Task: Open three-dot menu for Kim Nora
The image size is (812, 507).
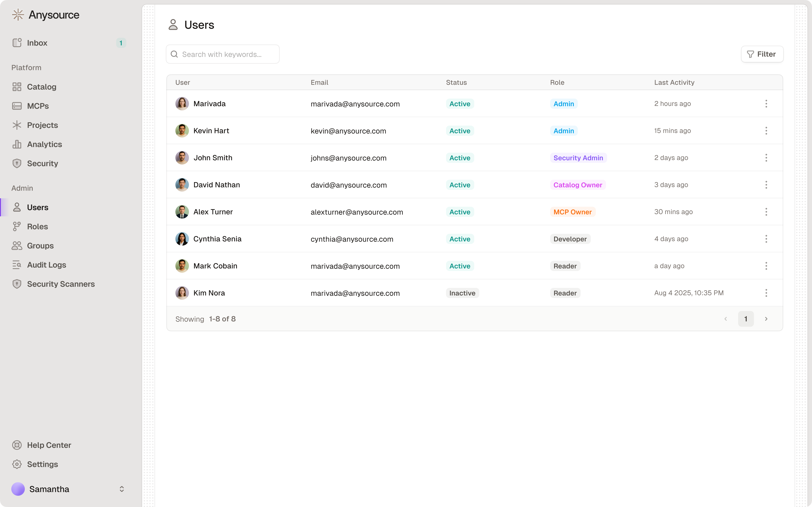Action: (x=766, y=293)
